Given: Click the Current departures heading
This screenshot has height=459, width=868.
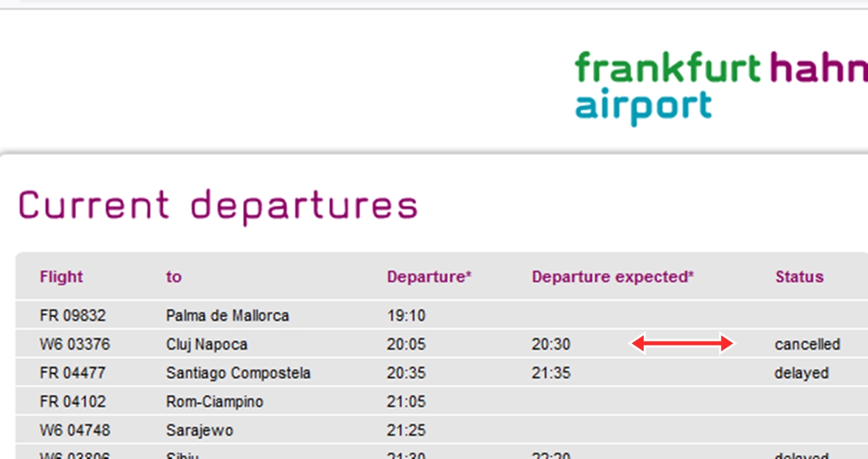Looking at the screenshot, I should pos(218,205).
